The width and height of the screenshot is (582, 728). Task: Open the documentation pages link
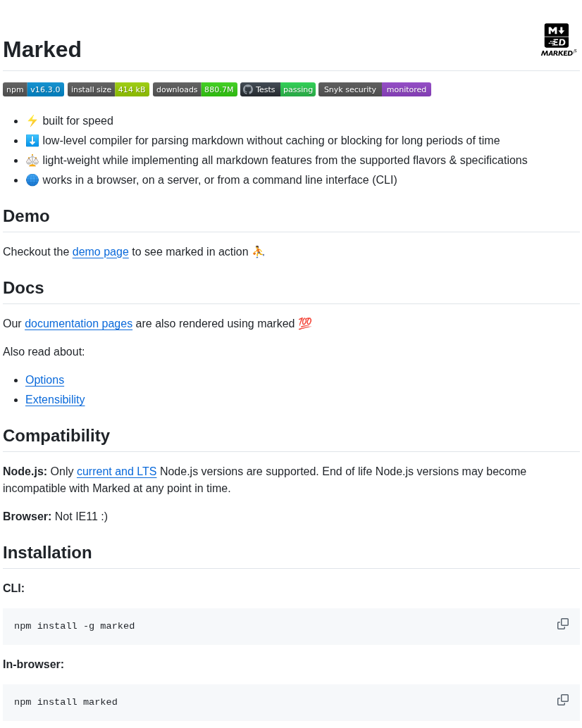point(78,324)
